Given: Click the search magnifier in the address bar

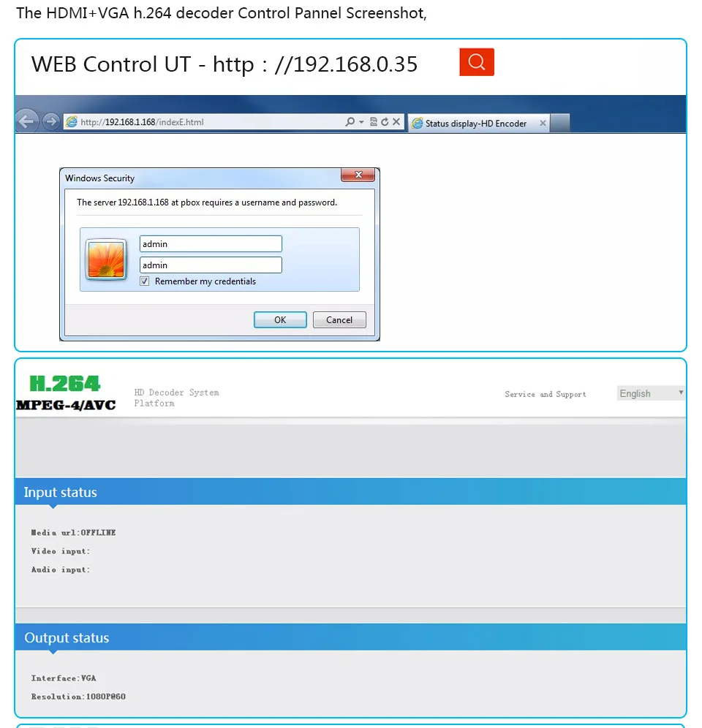Looking at the screenshot, I should point(350,121).
